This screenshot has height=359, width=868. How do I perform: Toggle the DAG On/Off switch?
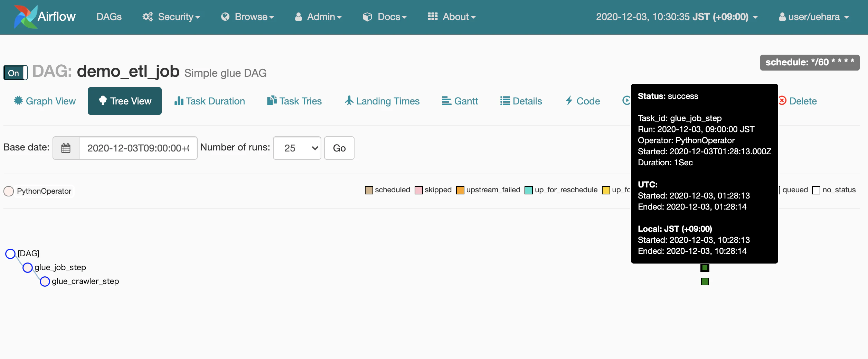coord(16,73)
